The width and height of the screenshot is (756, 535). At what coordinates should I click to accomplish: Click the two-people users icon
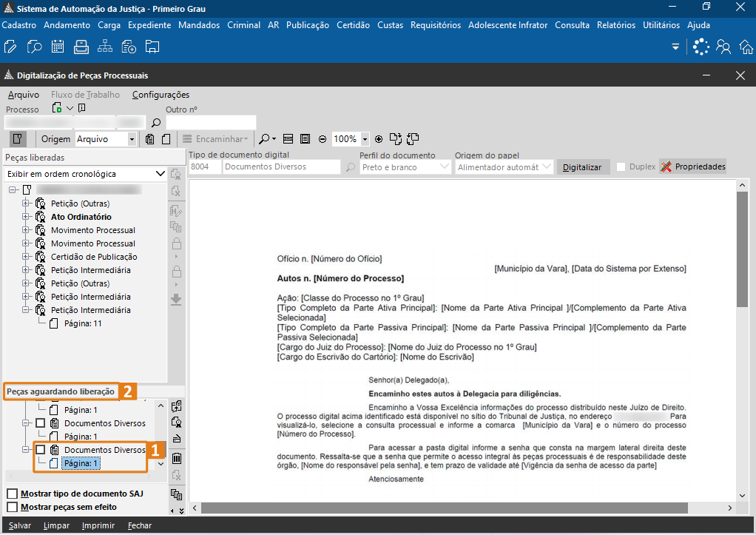723,47
